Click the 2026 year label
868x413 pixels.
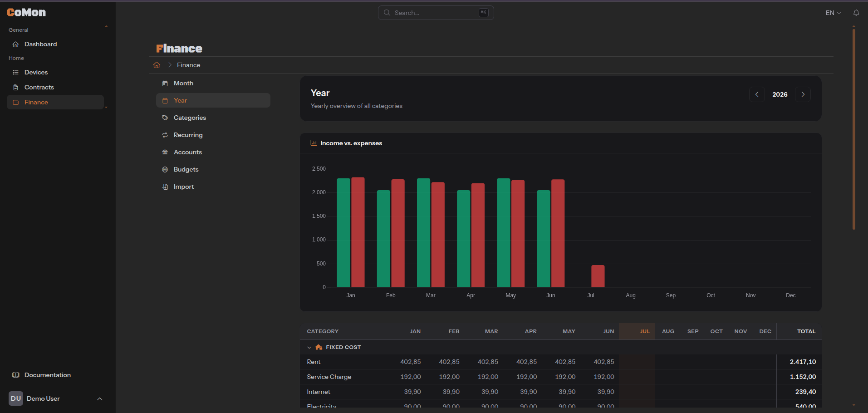[780, 94]
